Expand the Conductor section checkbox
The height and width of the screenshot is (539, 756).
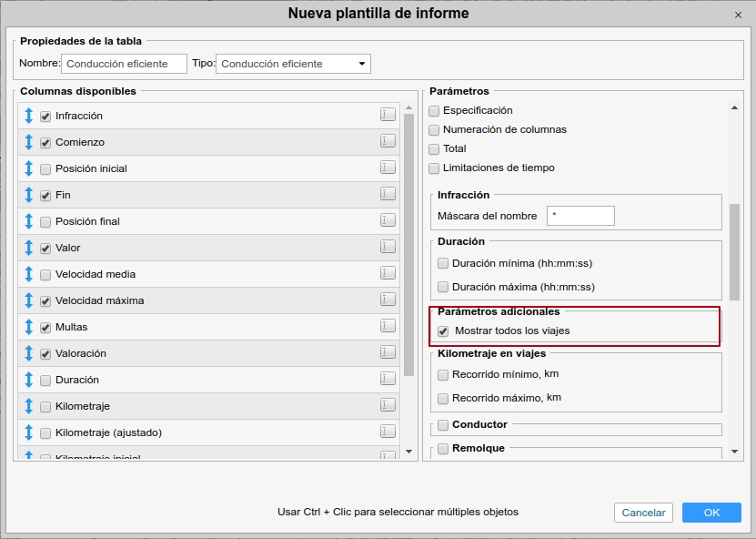coord(443,425)
